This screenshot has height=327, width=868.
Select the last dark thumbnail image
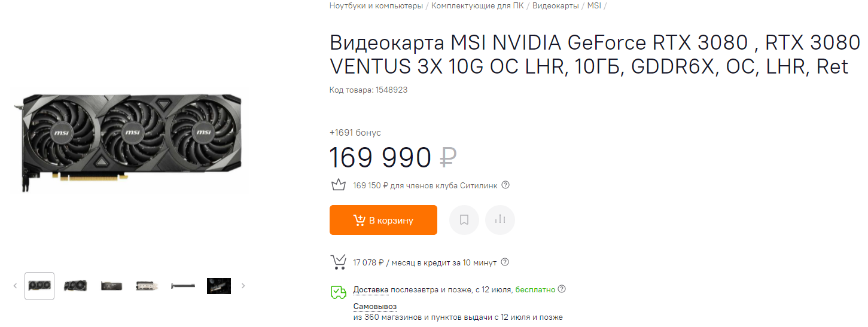pyautogui.click(x=219, y=286)
